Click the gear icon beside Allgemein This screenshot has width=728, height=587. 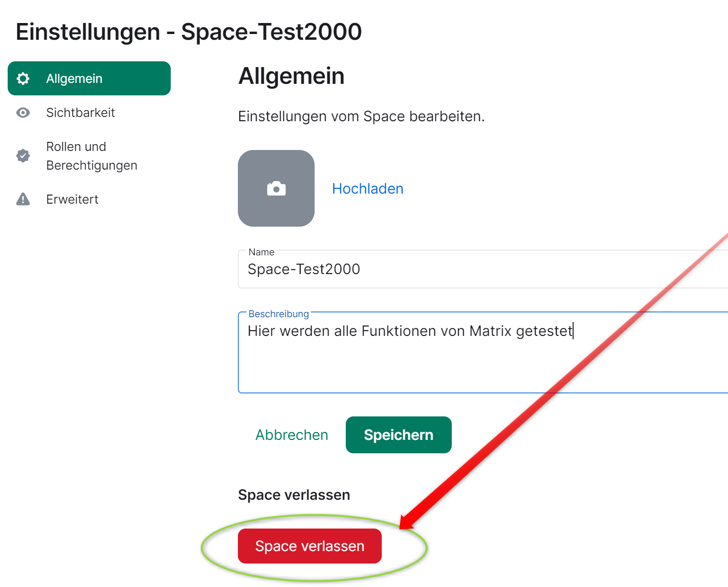click(x=23, y=79)
